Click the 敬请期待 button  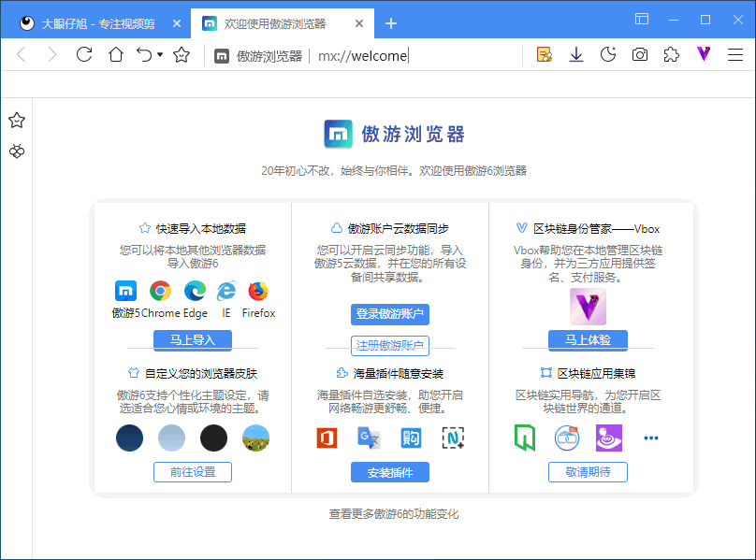tap(588, 472)
